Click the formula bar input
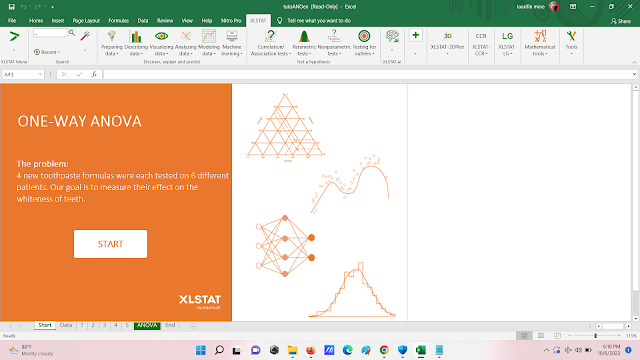This screenshot has height=360, width=640. pyautogui.click(x=367, y=74)
